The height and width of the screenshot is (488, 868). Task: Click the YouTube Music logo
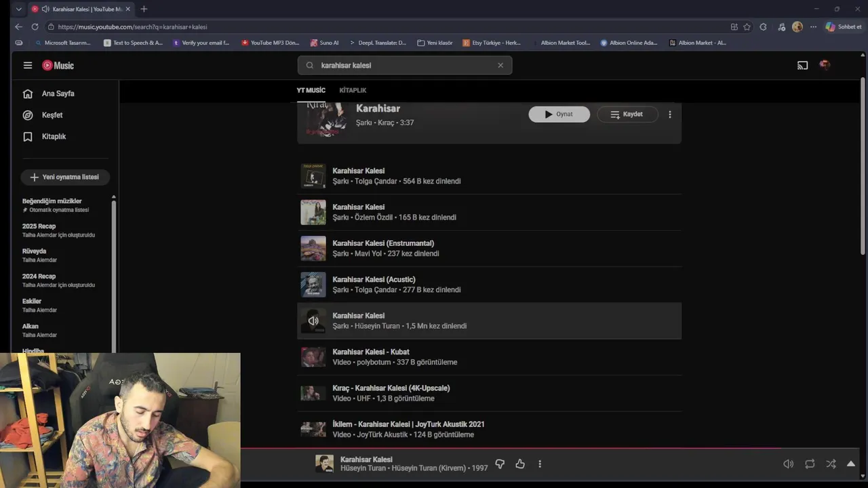pyautogui.click(x=58, y=65)
